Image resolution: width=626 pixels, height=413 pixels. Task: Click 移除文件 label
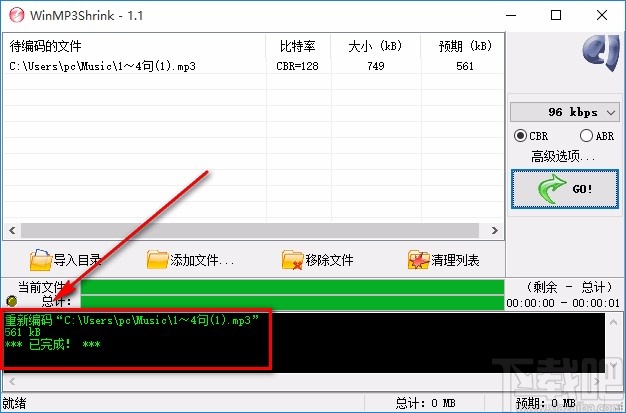pyautogui.click(x=329, y=260)
